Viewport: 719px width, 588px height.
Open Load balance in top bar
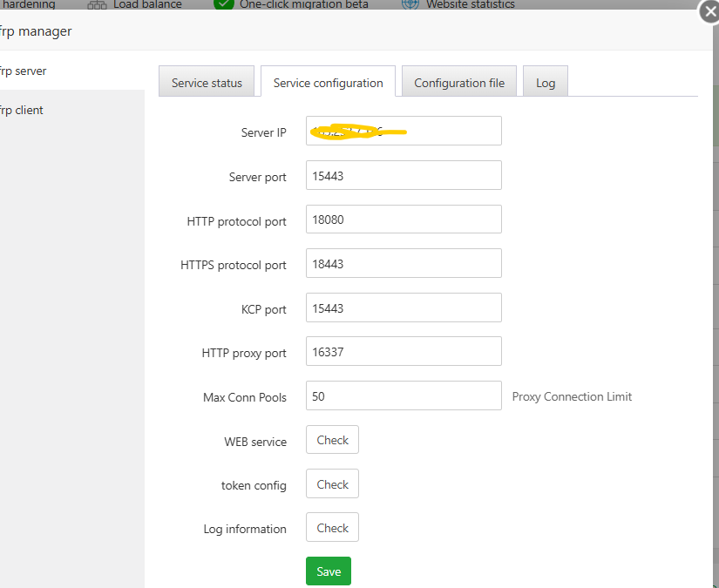147,4
